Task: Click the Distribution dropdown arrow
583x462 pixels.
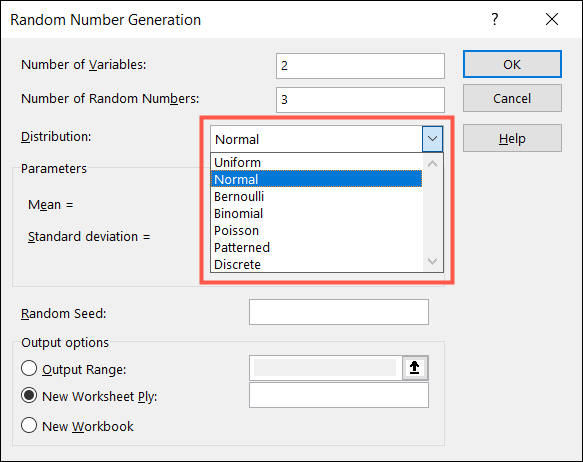Action: [432, 139]
